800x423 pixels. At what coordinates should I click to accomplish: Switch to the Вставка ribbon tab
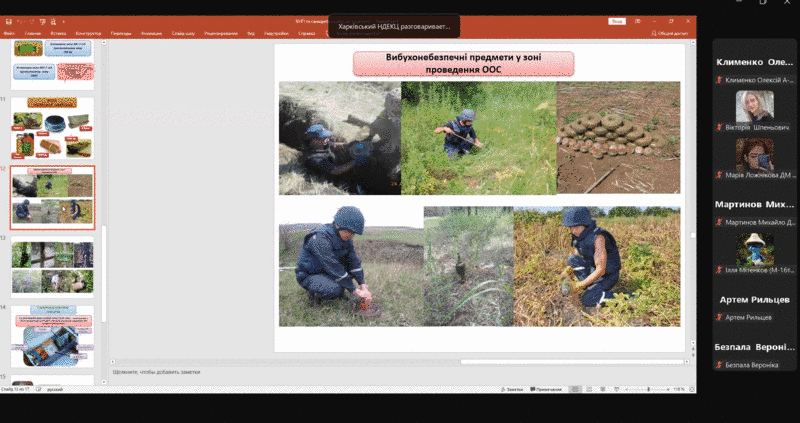[58, 34]
